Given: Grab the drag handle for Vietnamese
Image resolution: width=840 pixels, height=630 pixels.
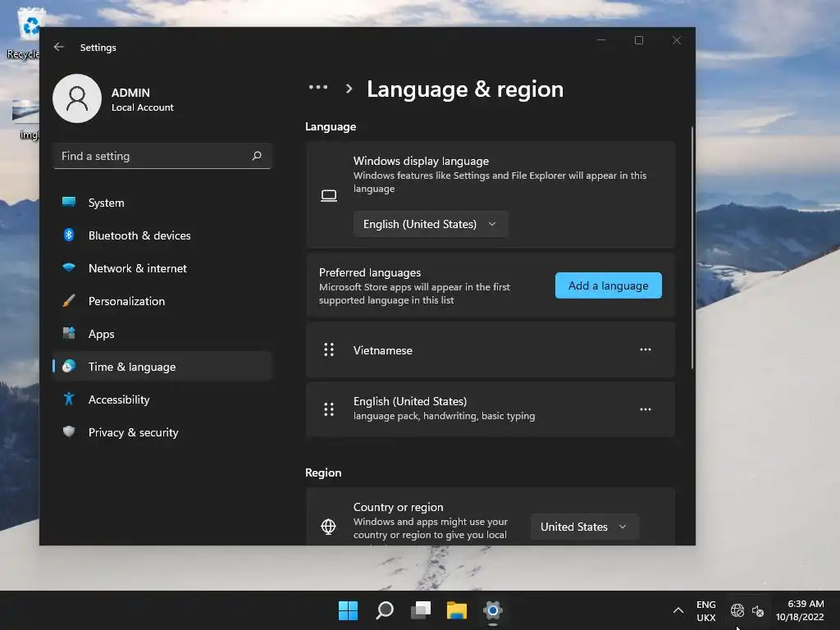Looking at the screenshot, I should tap(329, 349).
